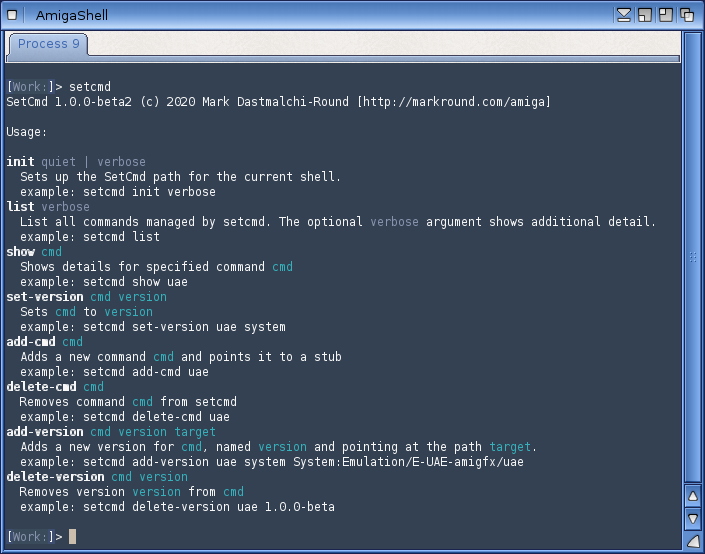
Task: Select the Process 9 tab
Action: [48, 44]
